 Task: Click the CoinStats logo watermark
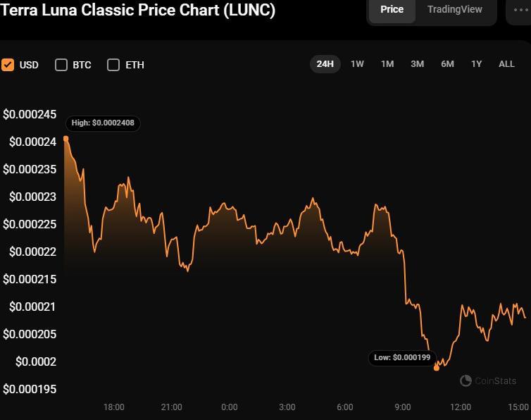[488, 381]
